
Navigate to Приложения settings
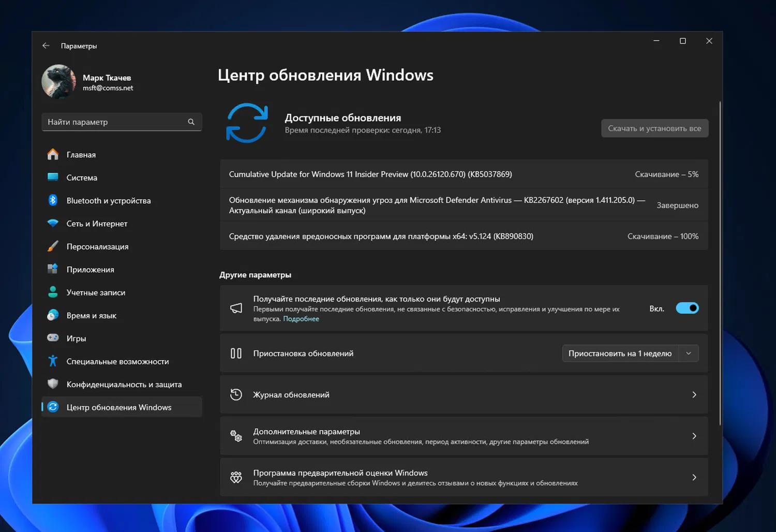(x=122, y=269)
